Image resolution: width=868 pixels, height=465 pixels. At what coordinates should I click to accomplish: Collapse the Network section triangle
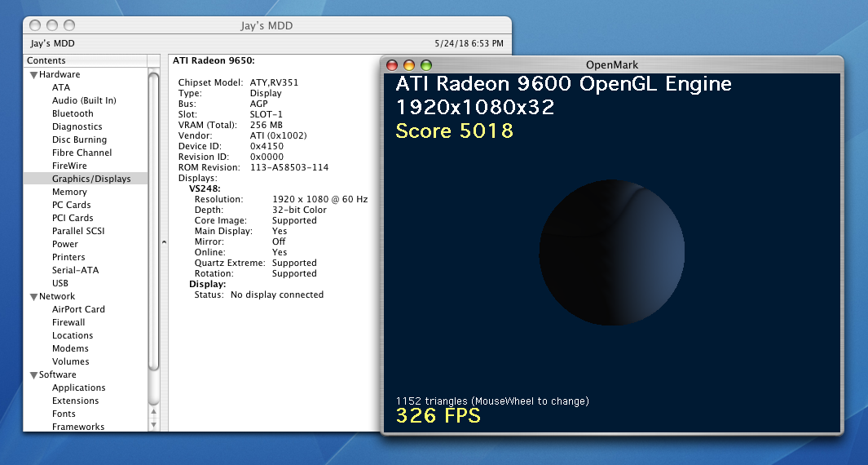(x=33, y=297)
